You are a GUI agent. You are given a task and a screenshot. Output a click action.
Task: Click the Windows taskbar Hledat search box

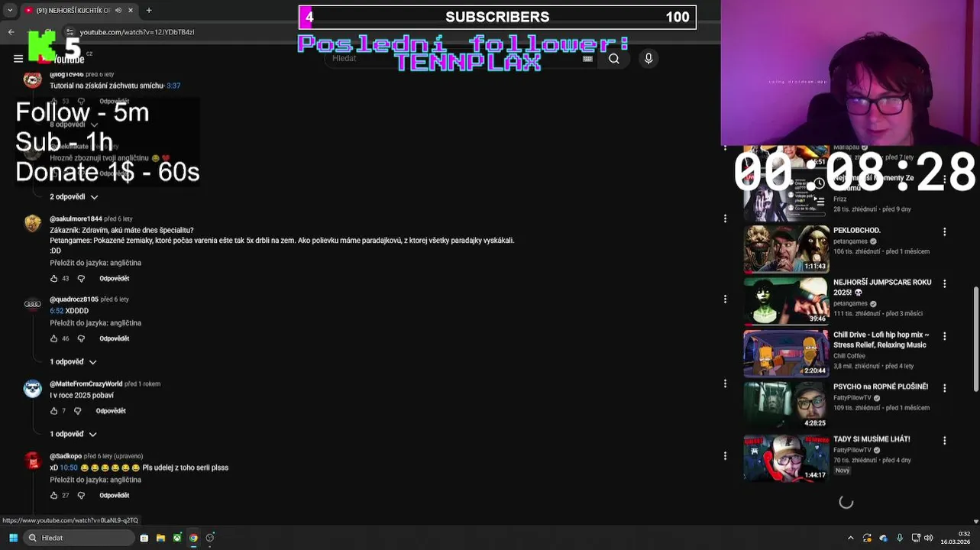pyautogui.click(x=79, y=538)
